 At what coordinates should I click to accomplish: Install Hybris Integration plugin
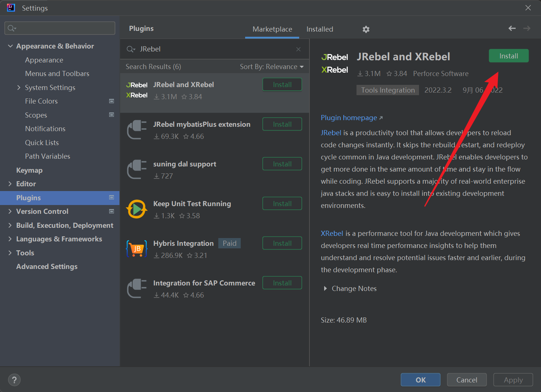pyautogui.click(x=282, y=243)
